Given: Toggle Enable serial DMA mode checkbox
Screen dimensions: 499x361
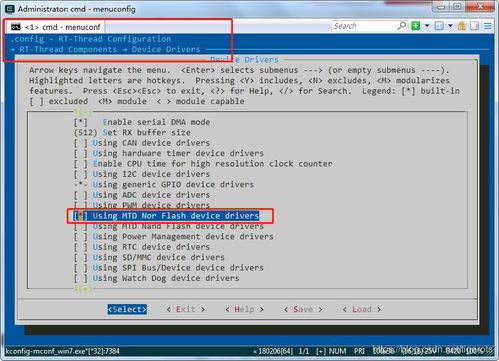Looking at the screenshot, I should pyautogui.click(x=142, y=122).
